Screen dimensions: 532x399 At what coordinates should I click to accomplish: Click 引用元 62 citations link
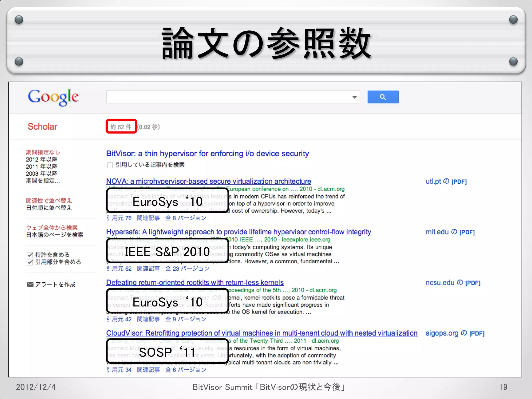[x=119, y=269]
